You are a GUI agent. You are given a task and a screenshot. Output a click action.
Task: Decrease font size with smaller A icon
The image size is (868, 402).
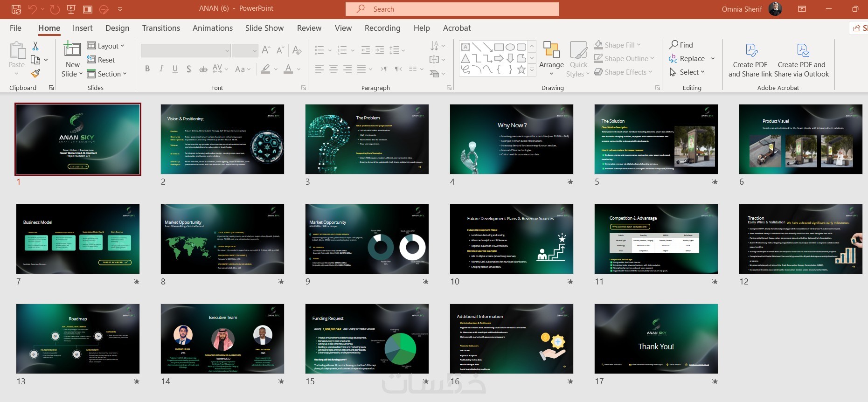click(x=280, y=50)
